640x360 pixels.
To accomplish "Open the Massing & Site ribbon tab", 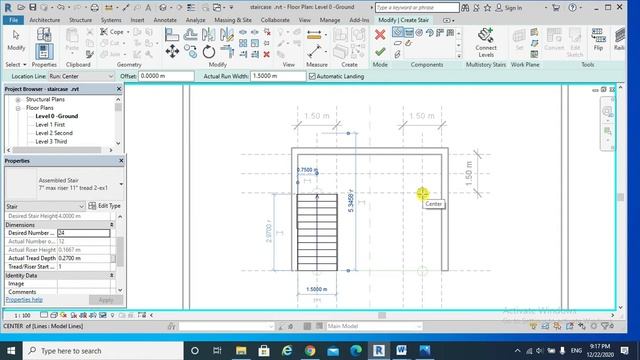I will [233, 20].
